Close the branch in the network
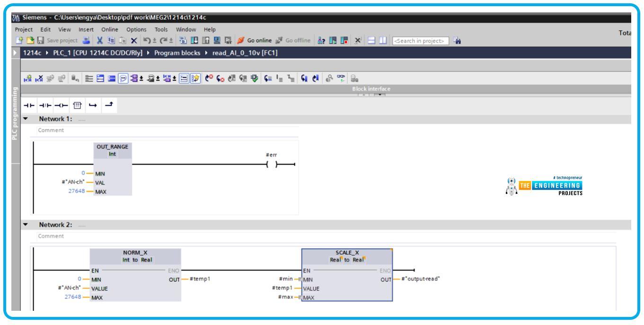Image resolution: width=644 pixels, height=325 pixels. [109, 105]
